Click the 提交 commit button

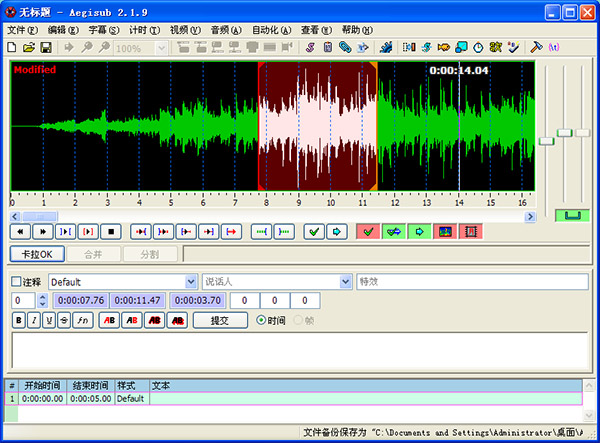click(x=220, y=320)
